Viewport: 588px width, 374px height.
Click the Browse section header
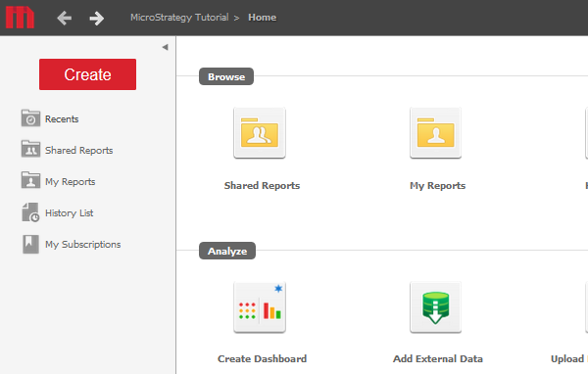(226, 76)
